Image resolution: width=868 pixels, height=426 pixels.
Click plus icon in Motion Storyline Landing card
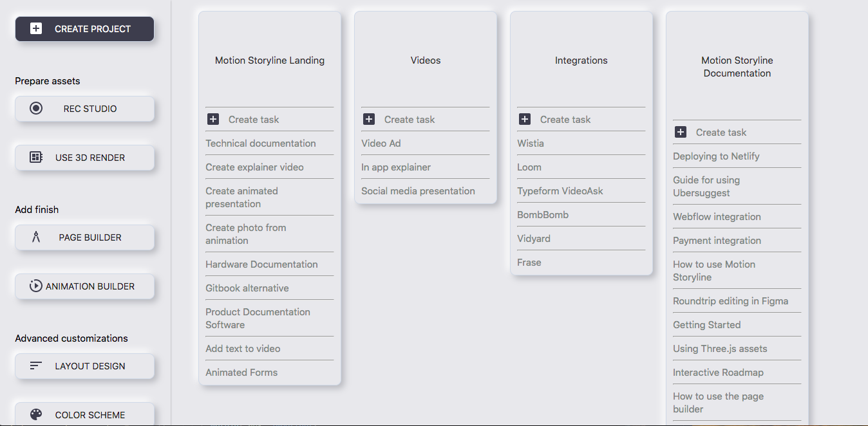click(213, 119)
